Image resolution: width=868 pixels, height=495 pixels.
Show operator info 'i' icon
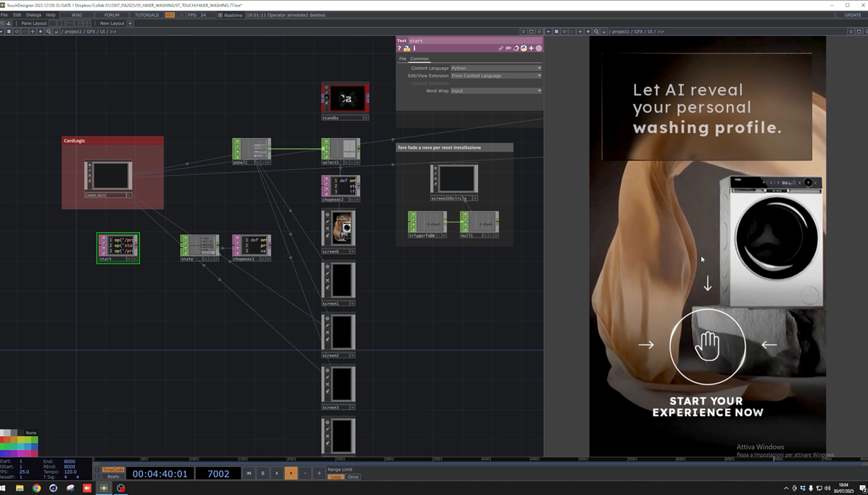point(414,48)
